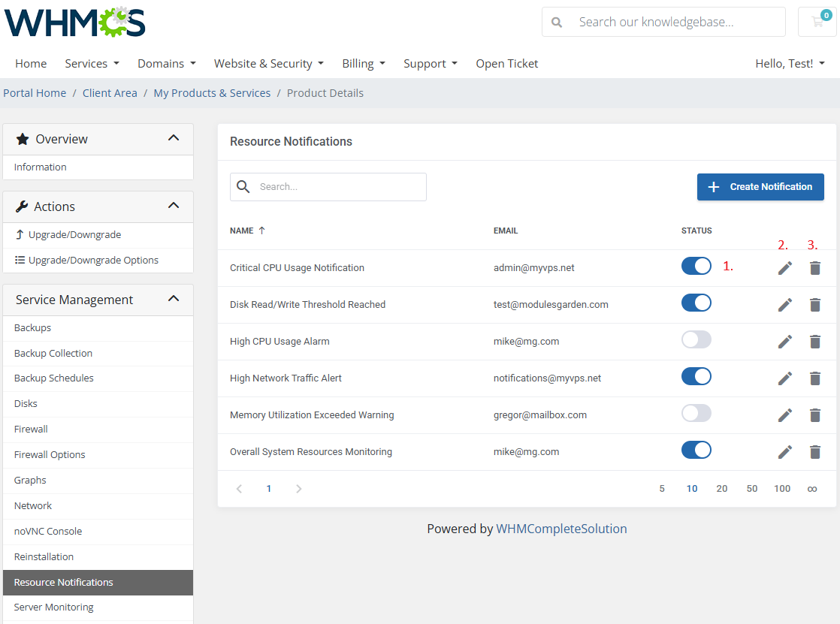This screenshot has width=840, height=624.
Task: Delete the Critical CPU Usage Notification row
Action: point(814,268)
